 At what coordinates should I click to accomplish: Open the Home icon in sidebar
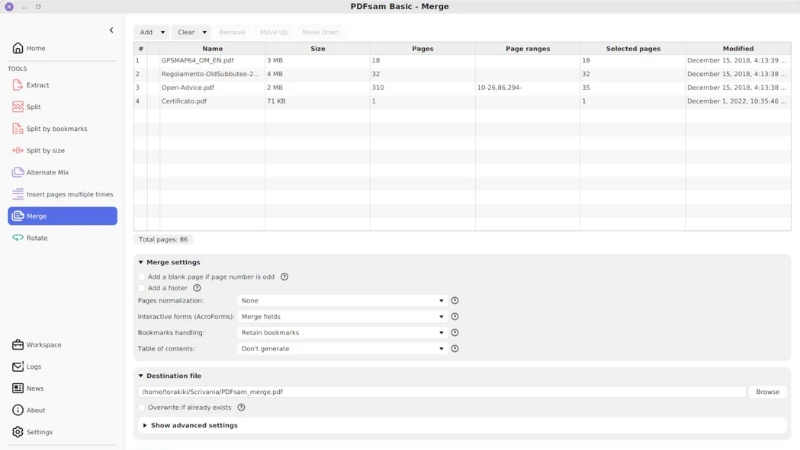pyautogui.click(x=18, y=48)
